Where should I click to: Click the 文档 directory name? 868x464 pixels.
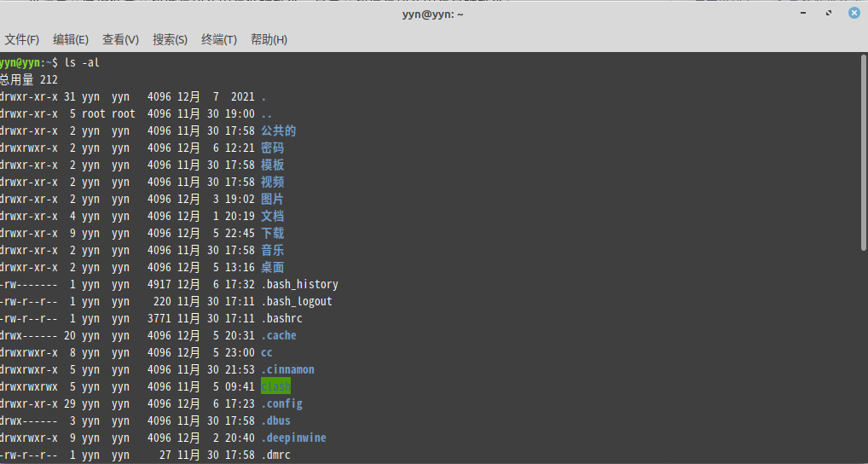272,216
